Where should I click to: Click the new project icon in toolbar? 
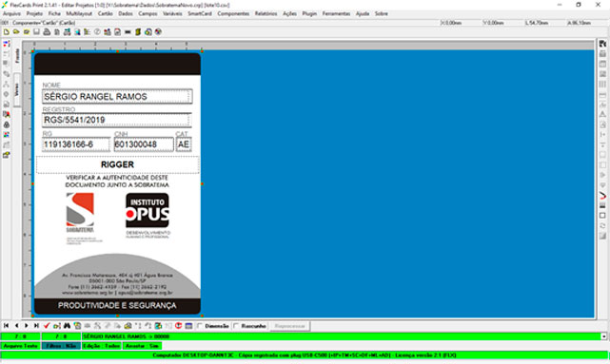(x=7, y=32)
